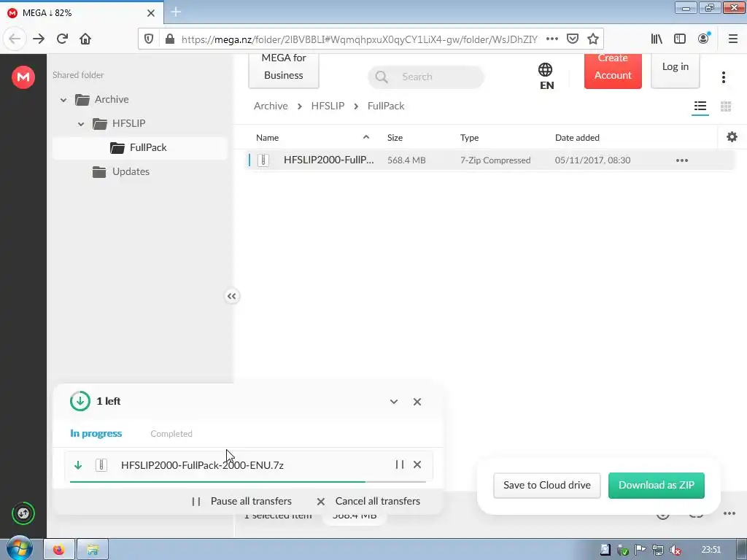Open Action Center flag in tray
The width and height of the screenshot is (747, 560).
[640, 550]
